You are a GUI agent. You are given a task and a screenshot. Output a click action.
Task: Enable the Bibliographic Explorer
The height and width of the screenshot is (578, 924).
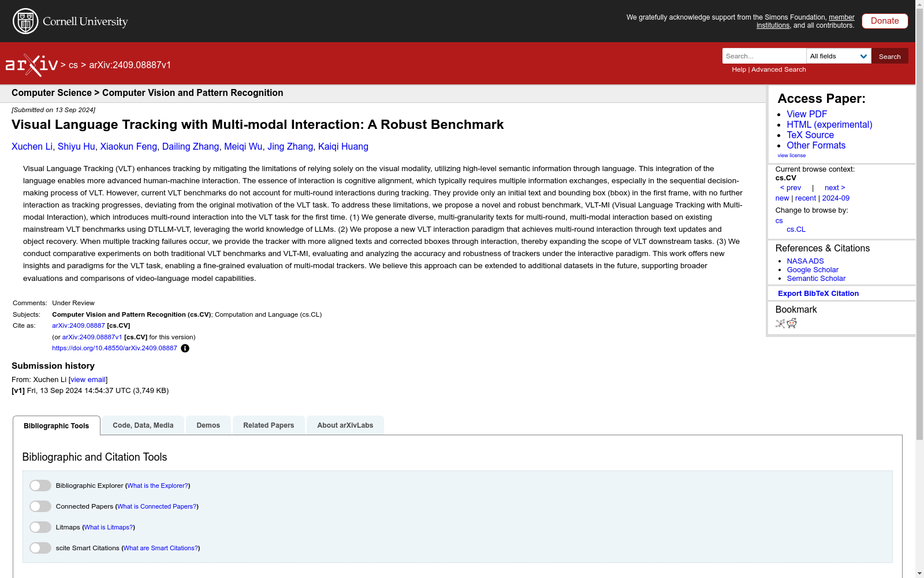[40, 486]
